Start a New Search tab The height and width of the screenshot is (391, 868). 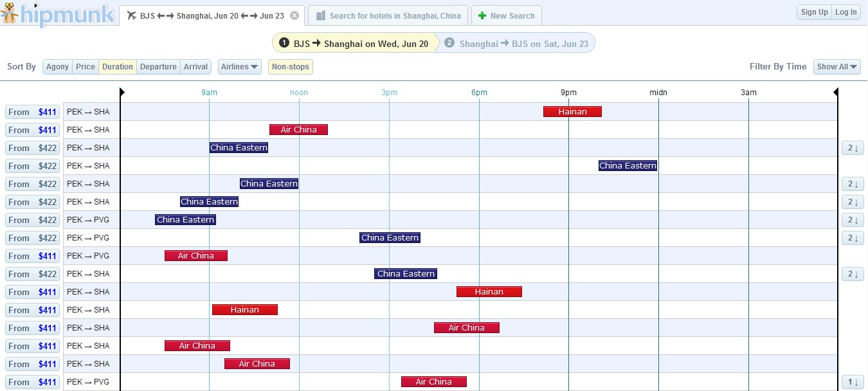coord(507,15)
